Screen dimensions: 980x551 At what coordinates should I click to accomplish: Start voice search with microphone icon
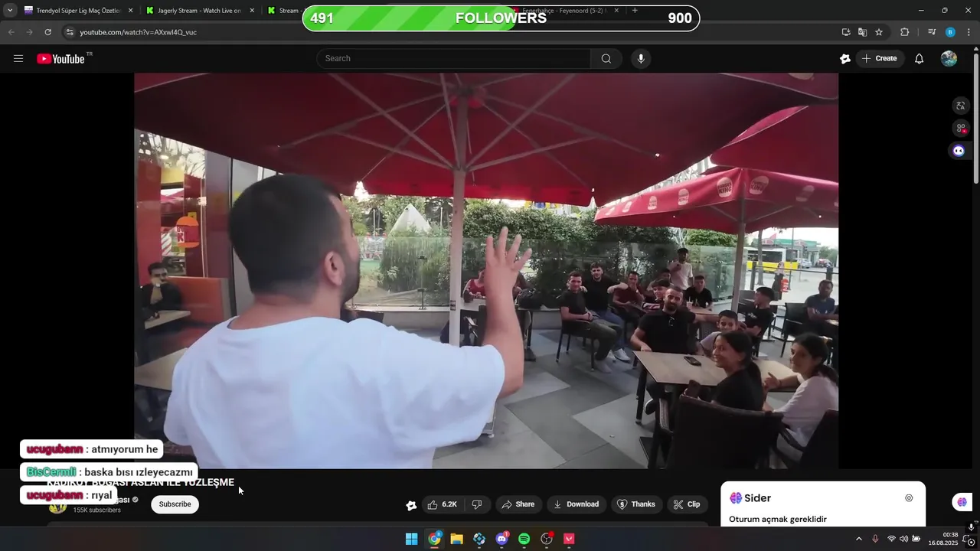click(641, 59)
